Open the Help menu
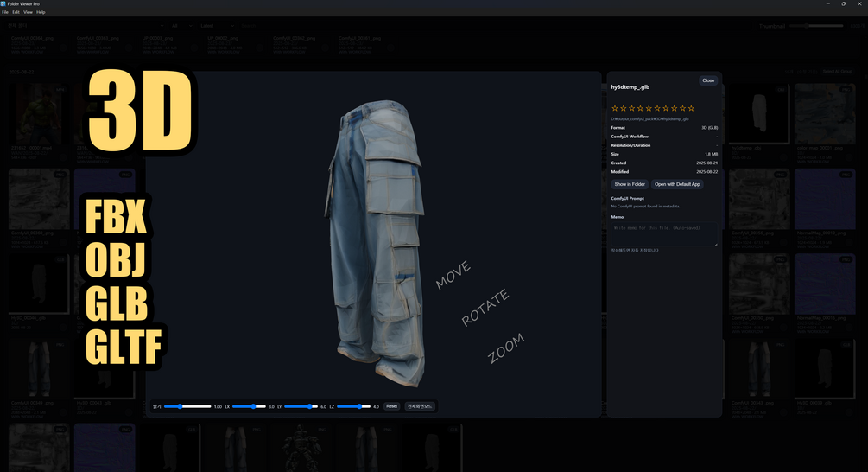Image resolution: width=868 pixels, height=472 pixels. coord(41,12)
